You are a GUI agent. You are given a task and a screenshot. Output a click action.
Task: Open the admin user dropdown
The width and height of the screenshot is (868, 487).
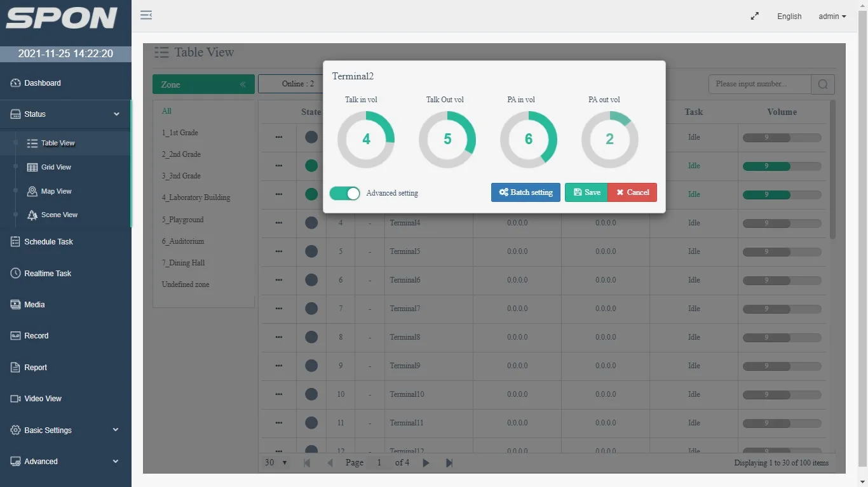click(x=832, y=17)
